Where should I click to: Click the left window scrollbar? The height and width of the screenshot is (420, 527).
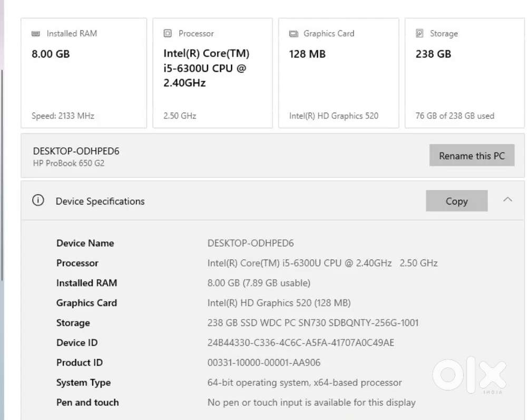pos(2,174)
